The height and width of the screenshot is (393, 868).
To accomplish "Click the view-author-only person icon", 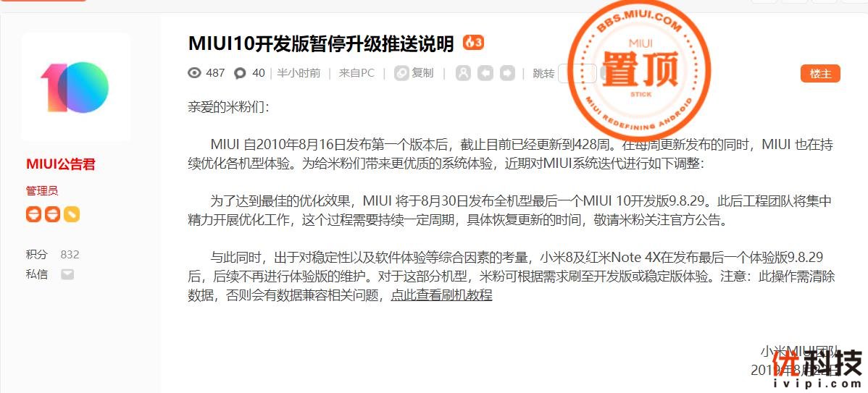I will coord(463,73).
